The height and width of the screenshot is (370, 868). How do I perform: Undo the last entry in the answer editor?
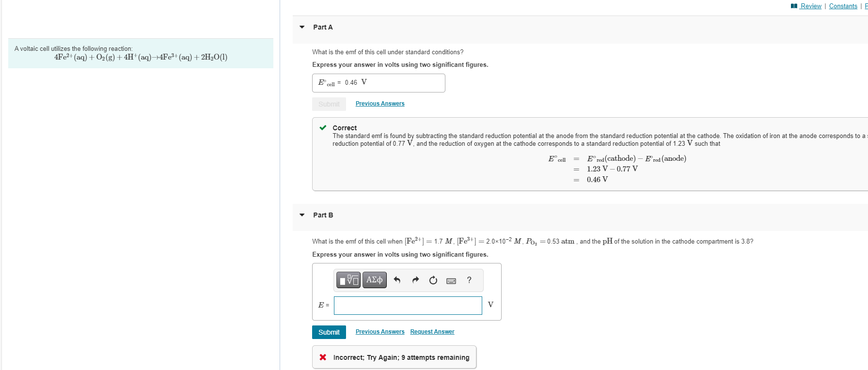397,280
